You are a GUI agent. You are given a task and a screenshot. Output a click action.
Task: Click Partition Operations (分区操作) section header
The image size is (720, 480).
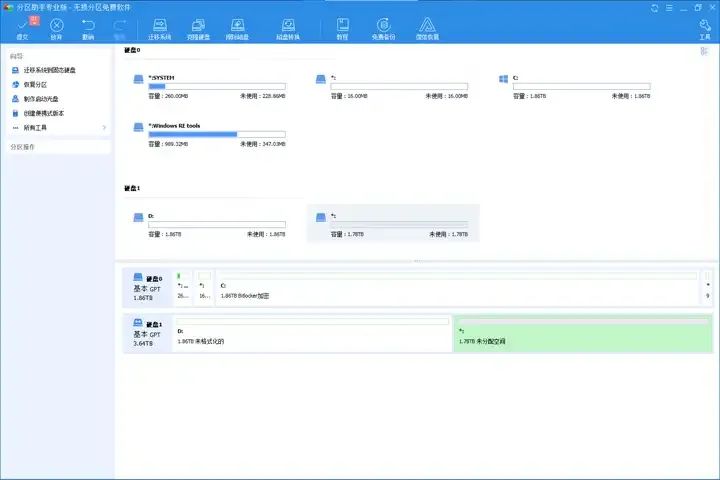(22, 147)
